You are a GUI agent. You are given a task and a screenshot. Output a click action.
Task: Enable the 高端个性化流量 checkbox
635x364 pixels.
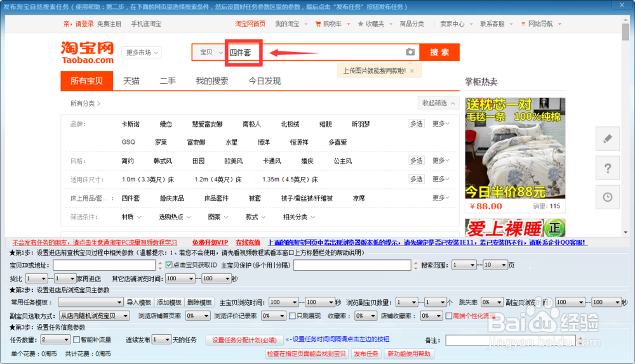pos(449,316)
